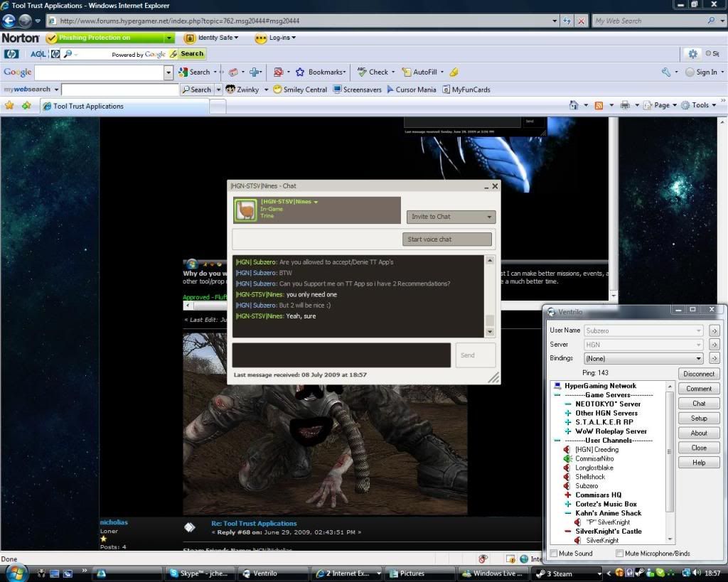Click the Steam chat message input box
Image resolution: width=728 pixels, height=582 pixels.
pyautogui.click(x=341, y=355)
